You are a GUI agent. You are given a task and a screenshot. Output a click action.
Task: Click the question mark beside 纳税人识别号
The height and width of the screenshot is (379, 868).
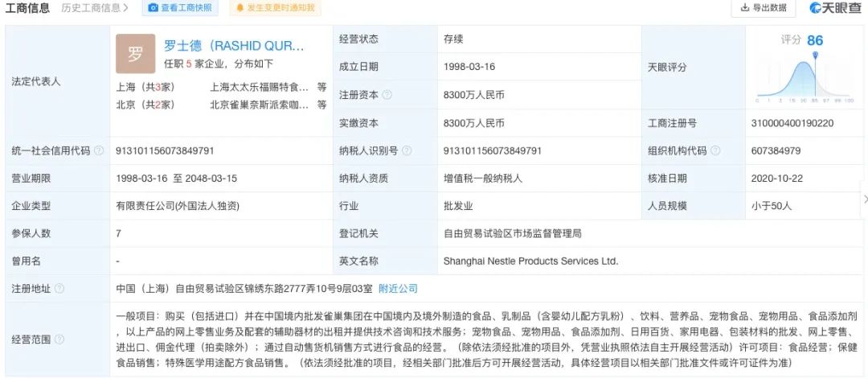pos(406,150)
